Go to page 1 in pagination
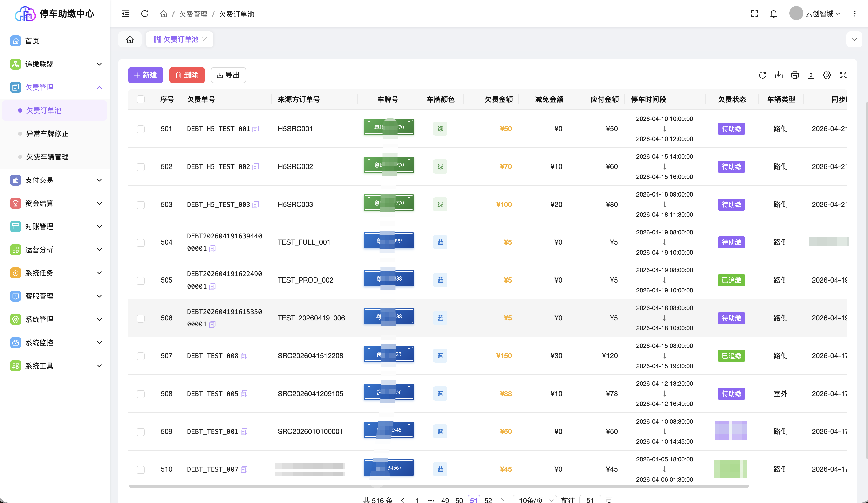Image resolution: width=868 pixels, height=503 pixels. (417, 500)
